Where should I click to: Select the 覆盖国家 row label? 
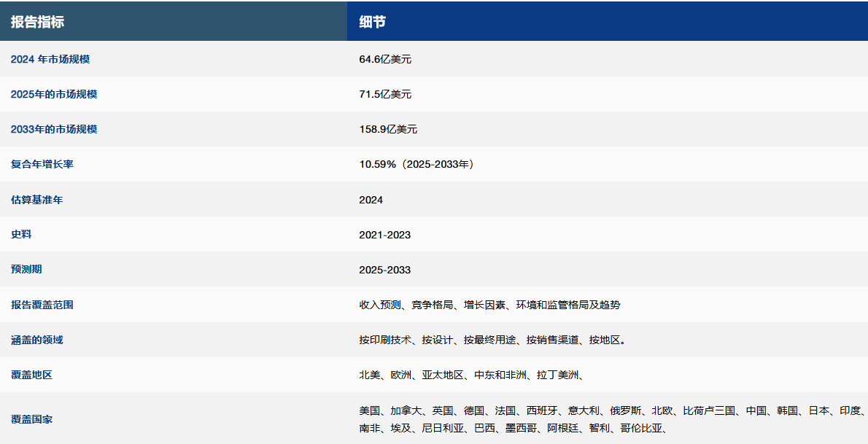click(x=31, y=419)
